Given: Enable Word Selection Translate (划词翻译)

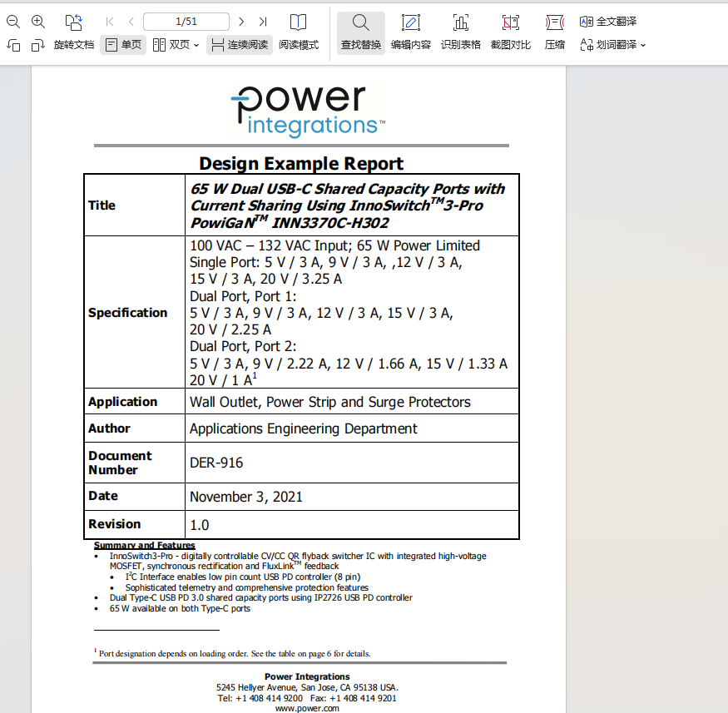Looking at the screenshot, I should 608,45.
